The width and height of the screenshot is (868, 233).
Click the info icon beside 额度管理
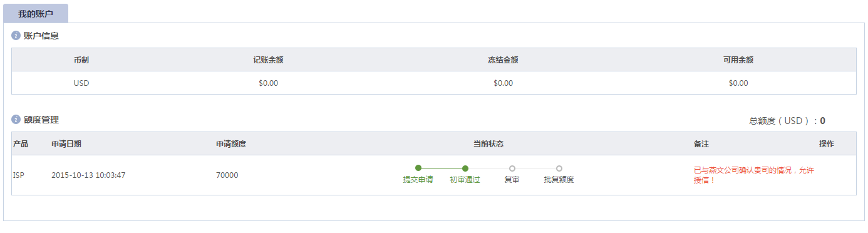click(x=16, y=120)
